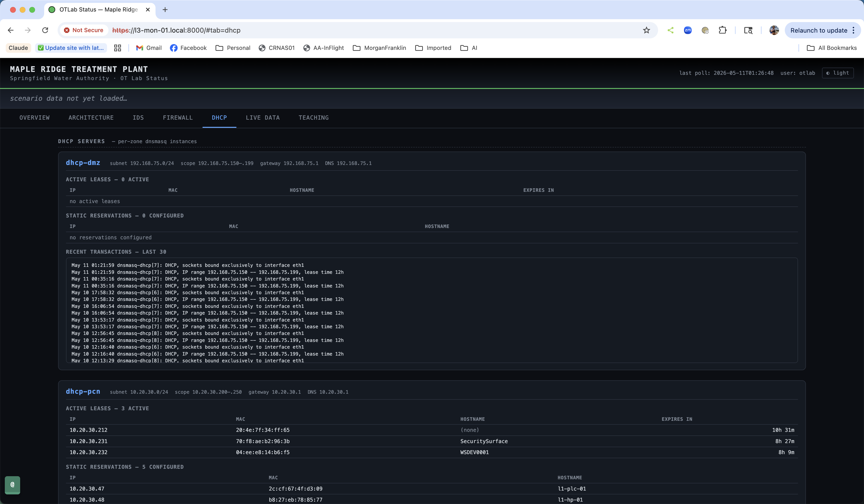Screen dimensions: 864x504
Task: Select reservation IP 10.20.30.47
Action: pyautogui.click(x=87, y=489)
